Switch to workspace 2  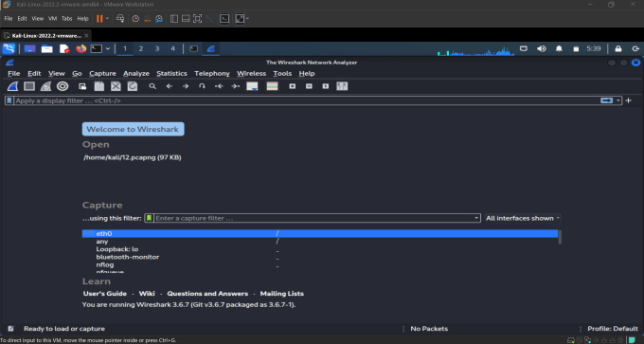point(140,48)
